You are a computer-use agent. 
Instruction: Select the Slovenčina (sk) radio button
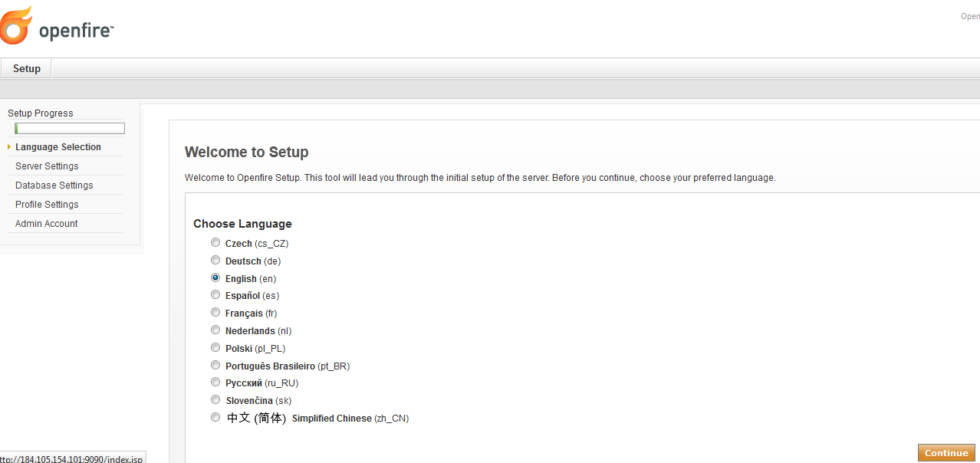click(x=215, y=400)
